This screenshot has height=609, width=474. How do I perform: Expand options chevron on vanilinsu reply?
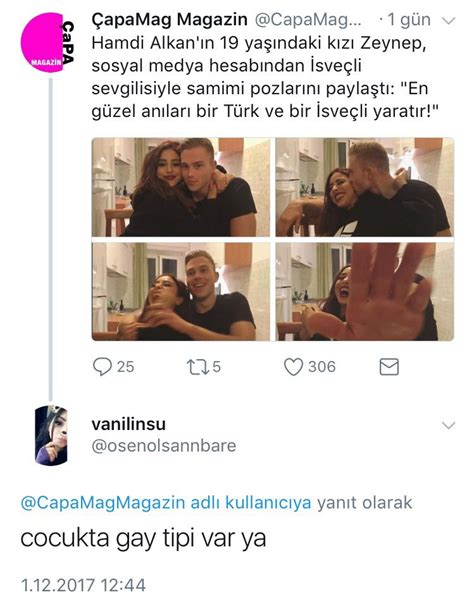point(448,426)
